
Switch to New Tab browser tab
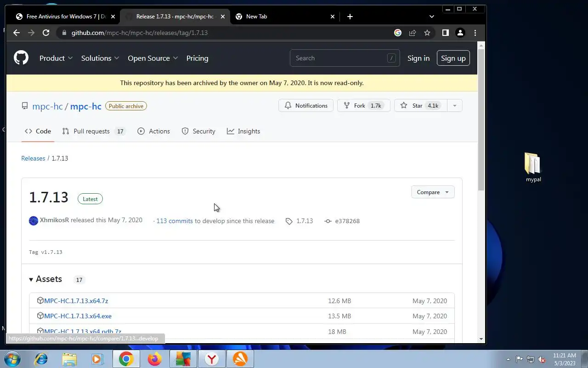click(x=285, y=17)
